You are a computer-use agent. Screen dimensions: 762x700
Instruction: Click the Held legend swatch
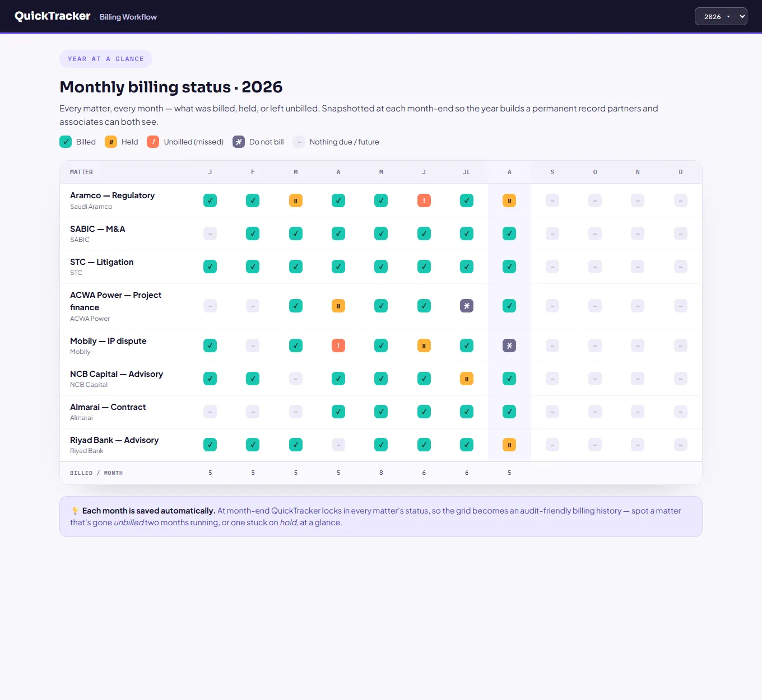111,142
